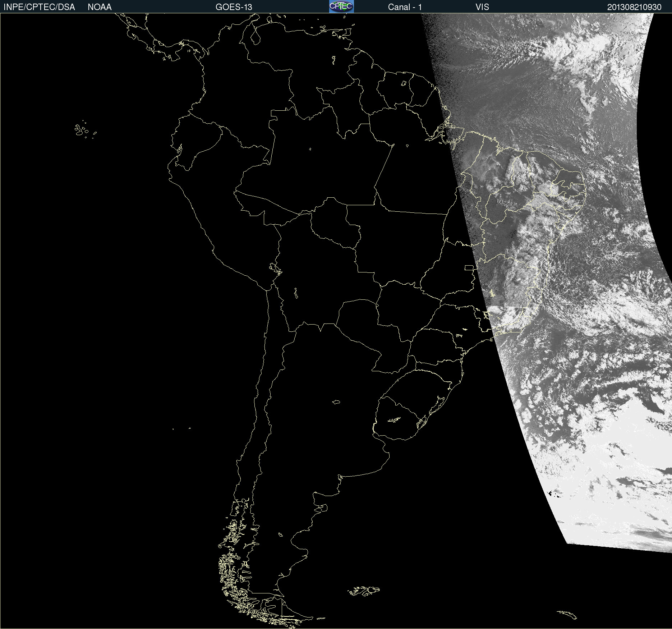The image size is (672, 629).
Task: Select the INPE/CPTEC/DSA header text
Action: point(39,7)
